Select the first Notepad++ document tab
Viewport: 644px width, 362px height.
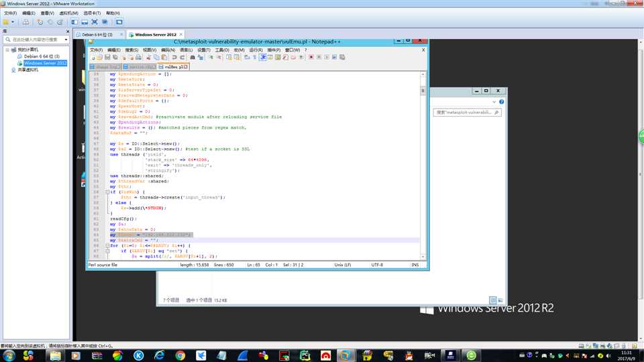coord(105,66)
